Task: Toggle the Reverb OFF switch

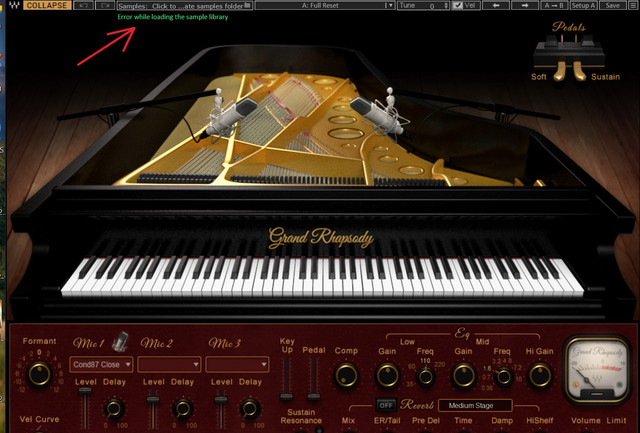Action: tap(386, 405)
